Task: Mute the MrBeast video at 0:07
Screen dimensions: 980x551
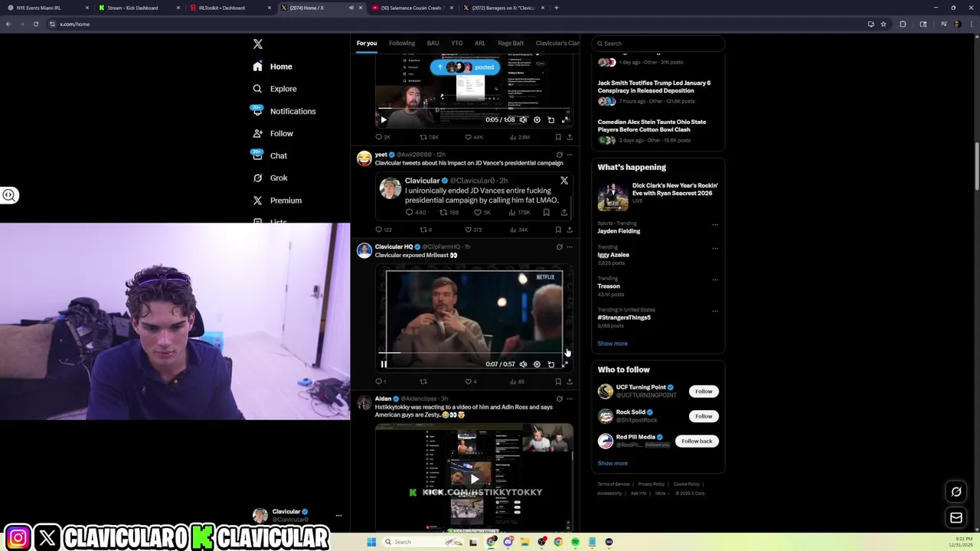Action: [523, 364]
